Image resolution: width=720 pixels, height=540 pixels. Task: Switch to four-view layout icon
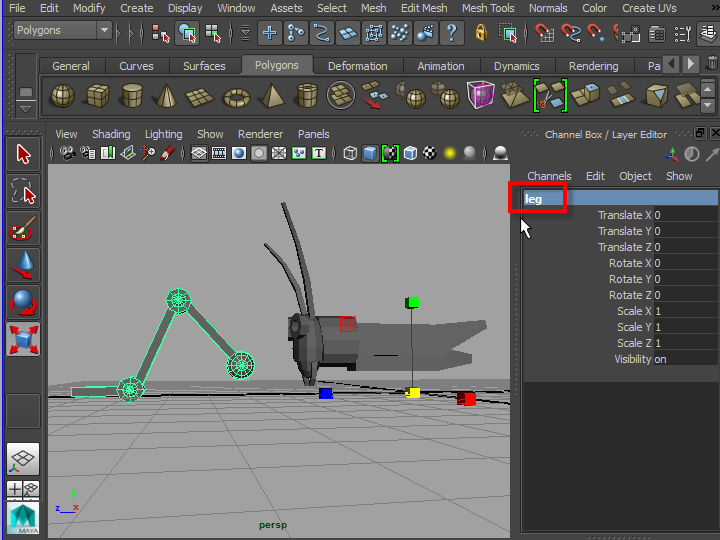[x=23, y=489]
